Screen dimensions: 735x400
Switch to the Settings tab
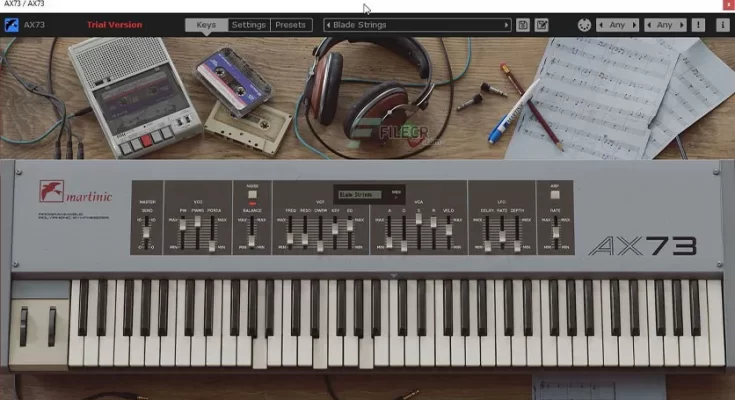coord(248,25)
